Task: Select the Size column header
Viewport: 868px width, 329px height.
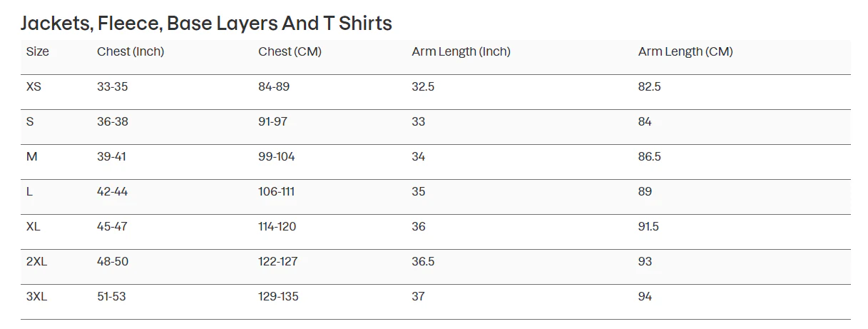Action: click(38, 51)
